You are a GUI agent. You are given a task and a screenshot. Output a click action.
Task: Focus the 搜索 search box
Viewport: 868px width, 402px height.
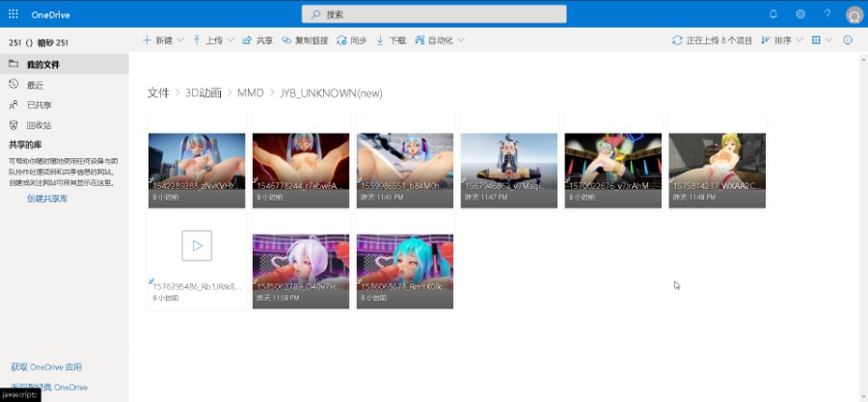pos(434,14)
